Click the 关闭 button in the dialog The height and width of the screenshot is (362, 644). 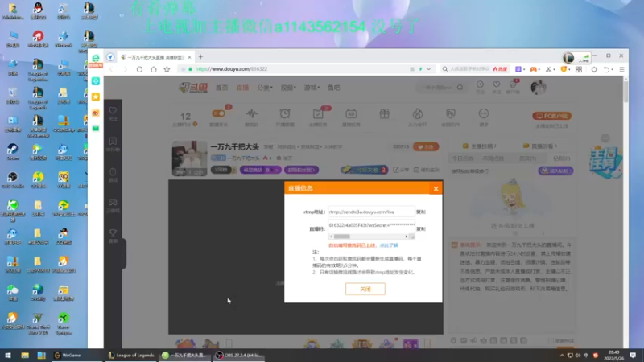[x=365, y=289]
